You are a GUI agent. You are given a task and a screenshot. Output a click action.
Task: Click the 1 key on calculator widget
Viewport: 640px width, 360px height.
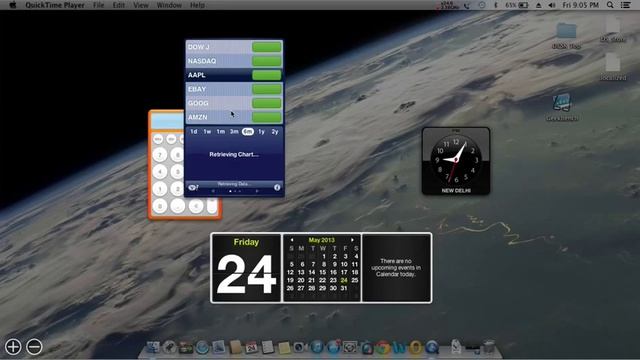point(160,189)
